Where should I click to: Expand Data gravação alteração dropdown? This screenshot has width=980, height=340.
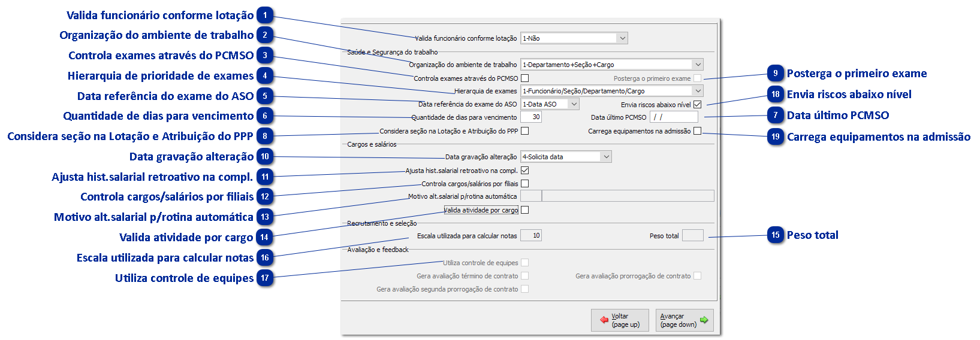point(566,157)
